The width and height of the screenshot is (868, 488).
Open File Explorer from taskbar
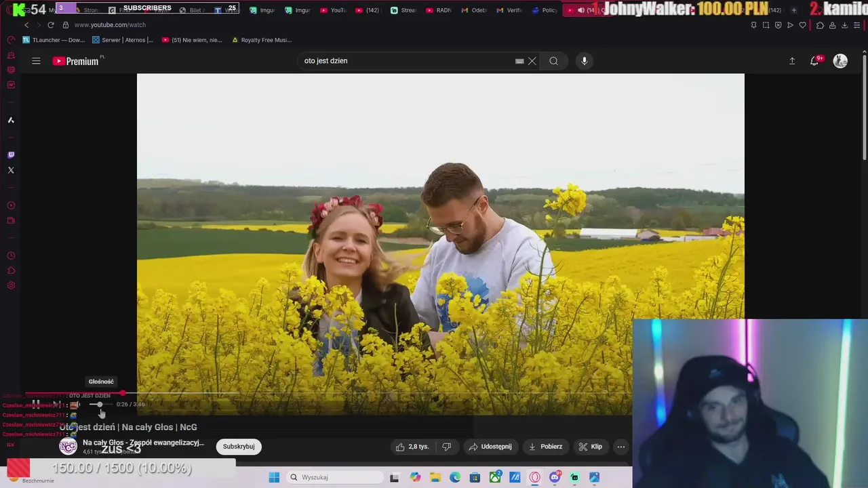click(x=435, y=477)
